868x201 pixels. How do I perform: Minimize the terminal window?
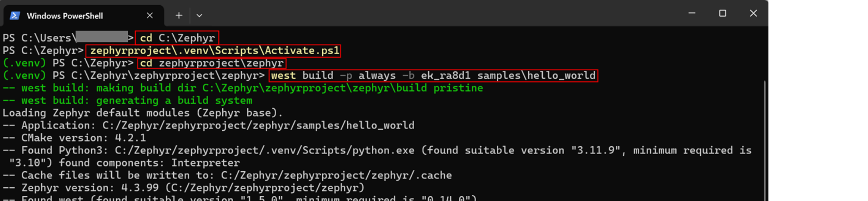tap(692, 13)
